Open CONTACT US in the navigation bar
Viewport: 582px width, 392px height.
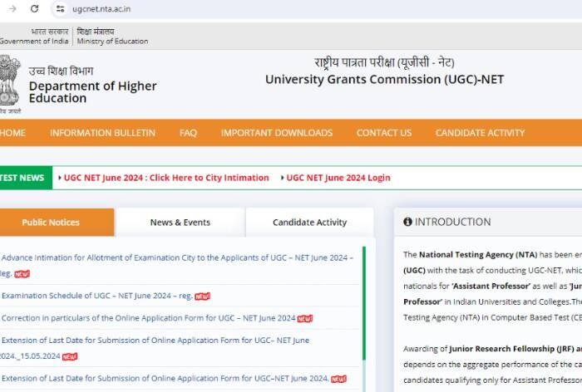tap(384, 133)
